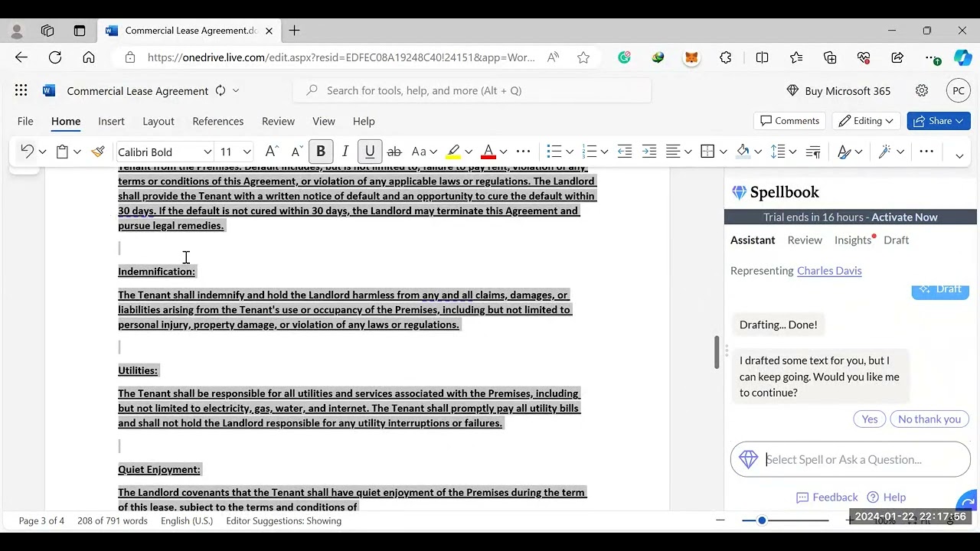980x551 pixels.
Task: Apply bullet list formatting
Action: tap(554, 152)
